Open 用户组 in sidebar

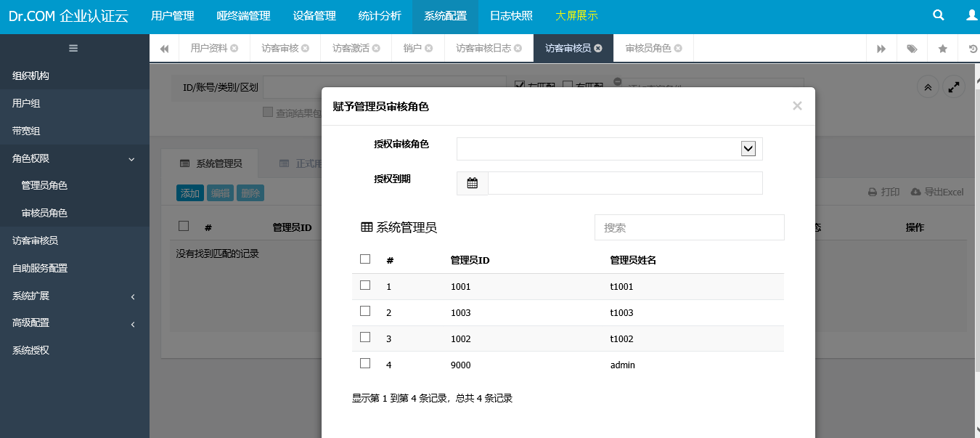(74, 103)
